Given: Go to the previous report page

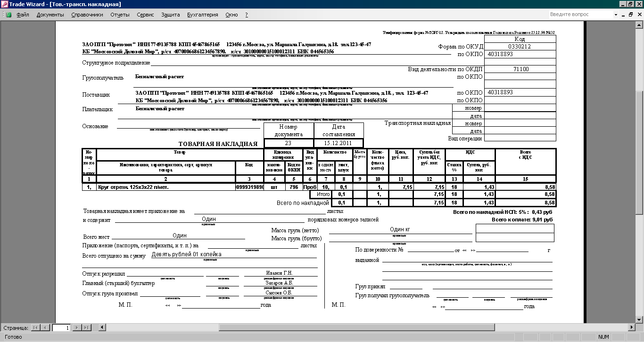Looking at the screenshot, I should [45, 327].
